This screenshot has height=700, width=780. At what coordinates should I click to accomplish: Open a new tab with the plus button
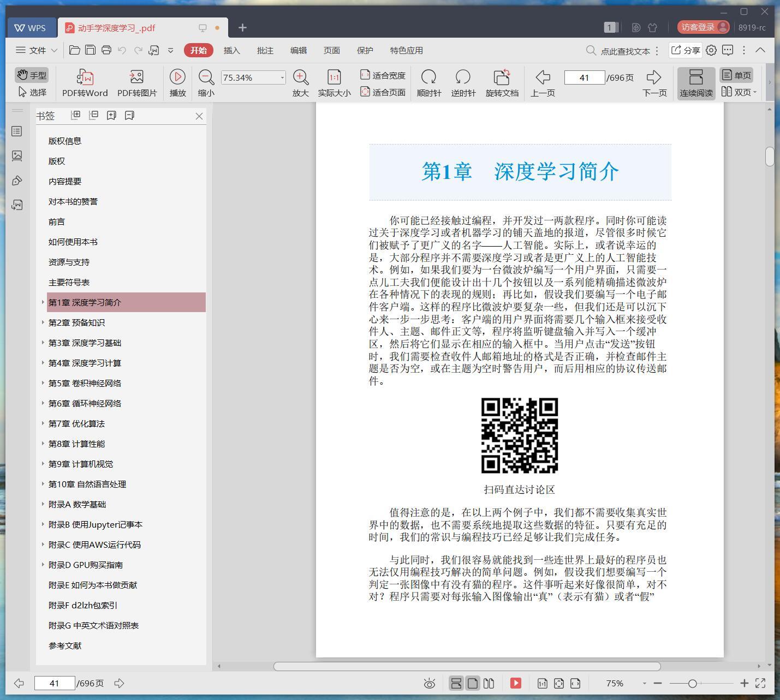(242, 27)
